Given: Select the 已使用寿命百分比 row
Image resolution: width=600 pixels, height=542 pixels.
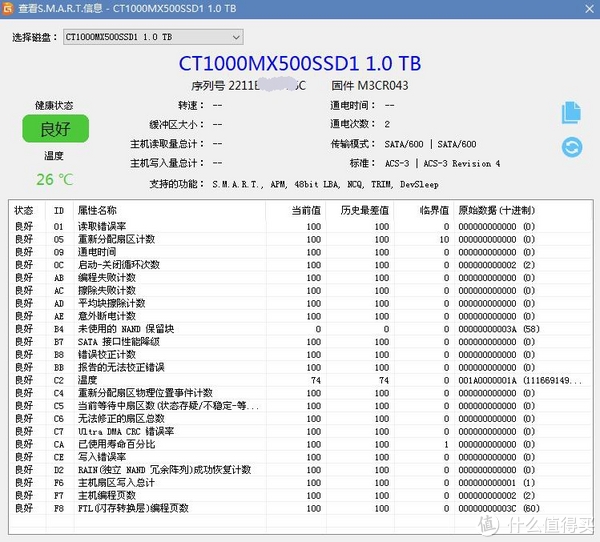Looking at the screenshot, I should point(300,444).
